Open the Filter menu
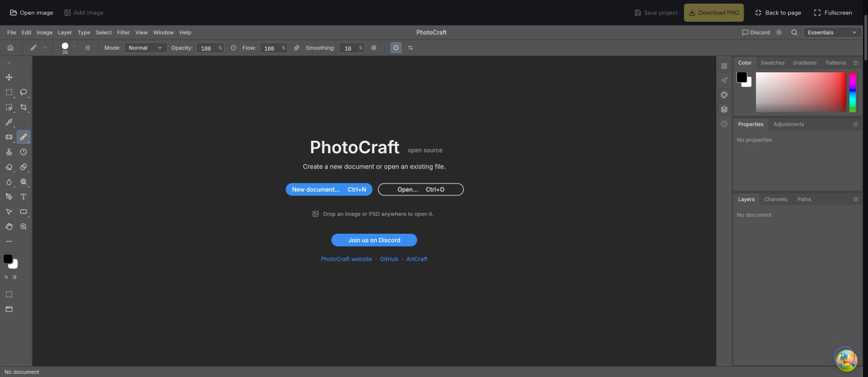Screen dimensions: 868x377 123,32
